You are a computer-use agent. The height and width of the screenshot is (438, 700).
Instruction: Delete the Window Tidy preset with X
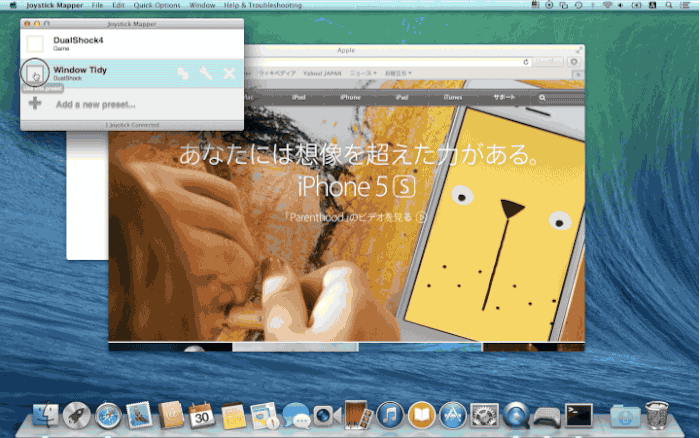(229, 73)
